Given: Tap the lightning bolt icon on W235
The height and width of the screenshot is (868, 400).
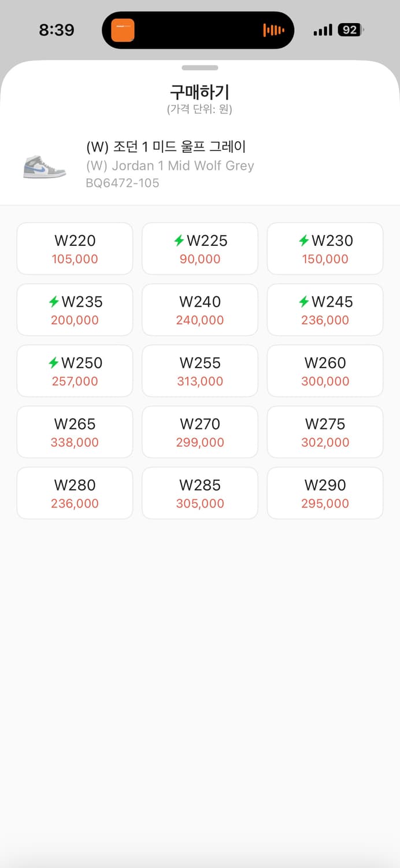Looking at the screenshot, I should point(54,301).
